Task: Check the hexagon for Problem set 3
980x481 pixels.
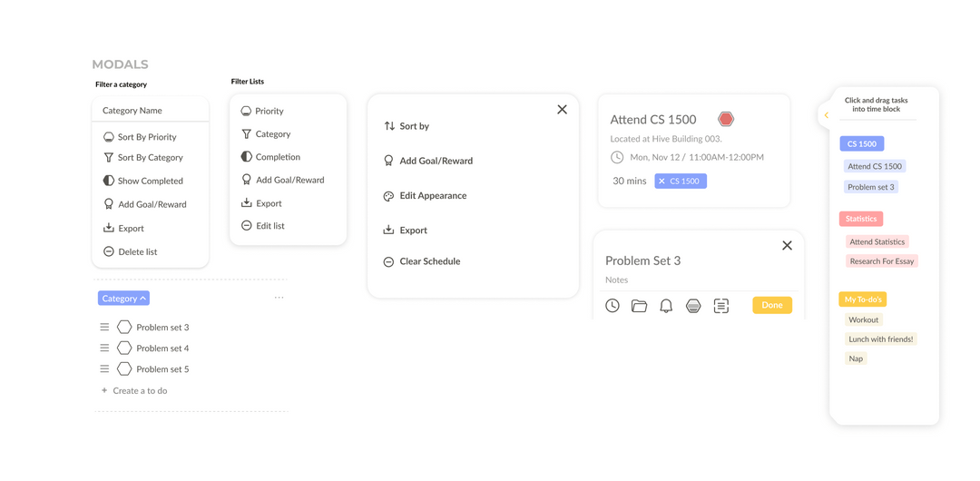Action: 124,327
